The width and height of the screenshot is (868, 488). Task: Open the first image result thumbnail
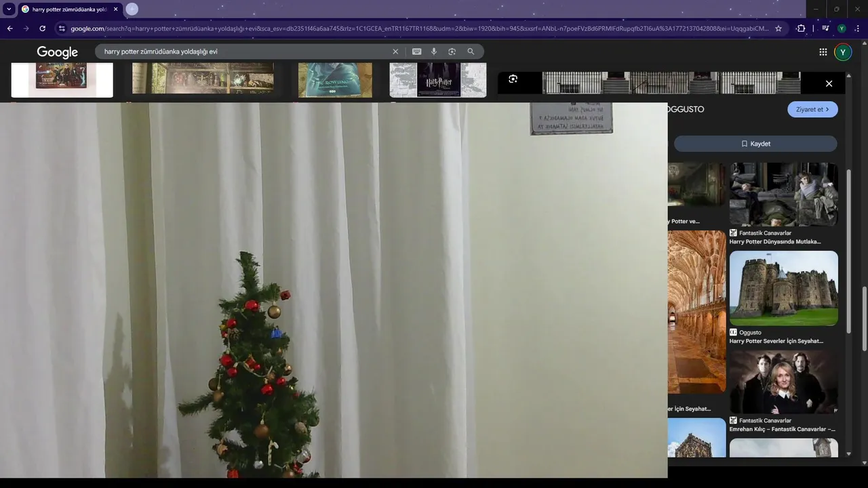pyautogui.click(x=62, y=80)
